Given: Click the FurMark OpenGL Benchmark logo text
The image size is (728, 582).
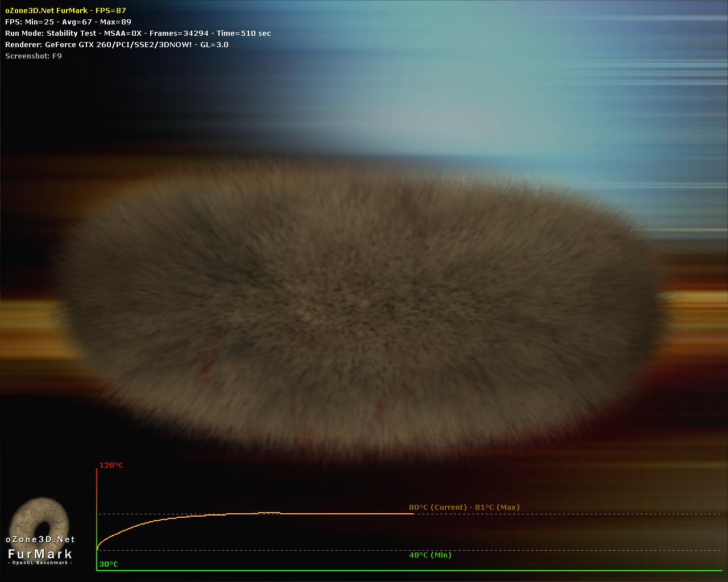Looking at the screenshot, I should pyautogui.click(x=40, y=556).
